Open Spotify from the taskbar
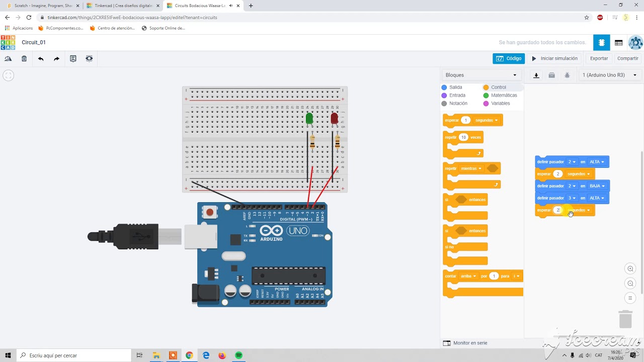The width and height of the screenshot is (644, 362). point(238,355)
